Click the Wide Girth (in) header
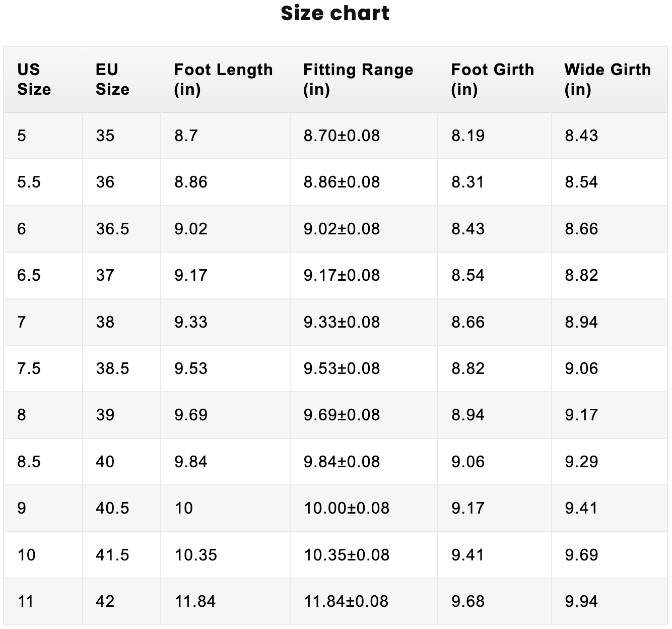Screen dimensions: 672x629 [607, 79]
